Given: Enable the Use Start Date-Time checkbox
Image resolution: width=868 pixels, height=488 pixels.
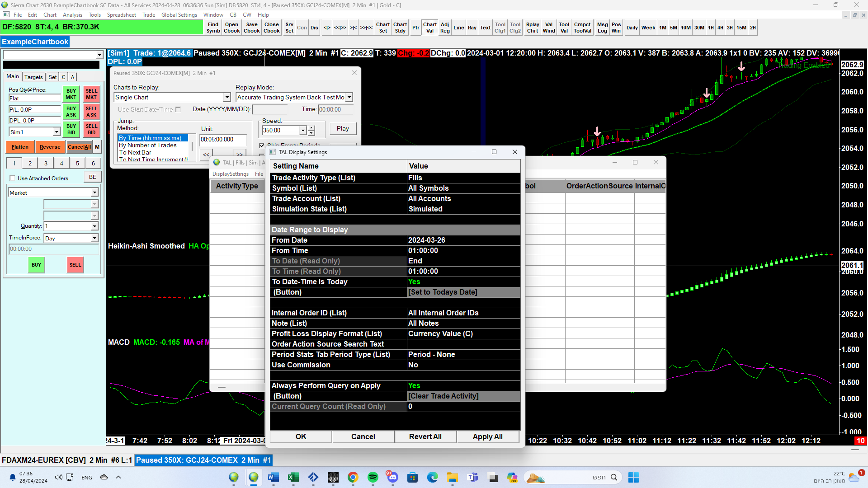Looking at the screenshot, I should tap(178, 109).
